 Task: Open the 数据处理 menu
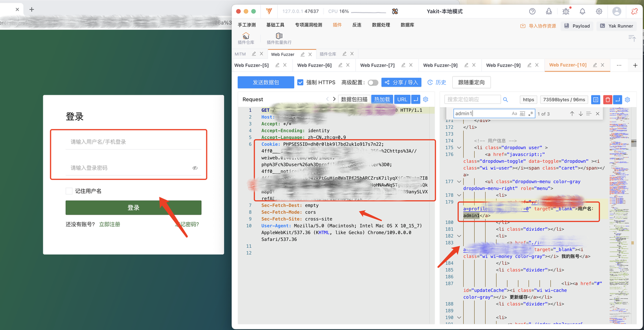pyautogui.click(x=381, y=25)
